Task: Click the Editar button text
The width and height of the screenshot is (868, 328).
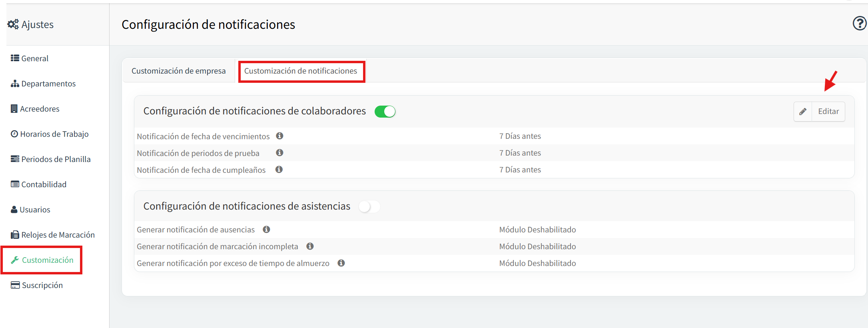Action: [828, 112]
